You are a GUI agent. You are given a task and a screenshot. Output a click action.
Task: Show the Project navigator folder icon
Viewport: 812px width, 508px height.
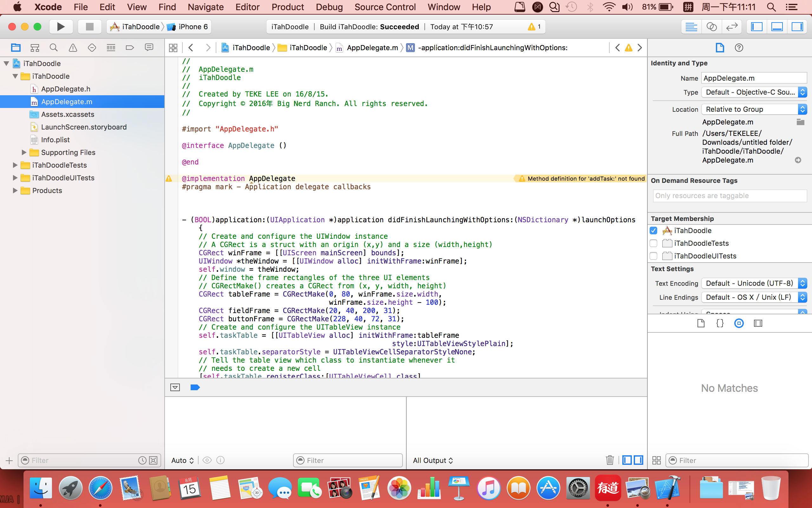pyautogui.click(x=16, y=48)
